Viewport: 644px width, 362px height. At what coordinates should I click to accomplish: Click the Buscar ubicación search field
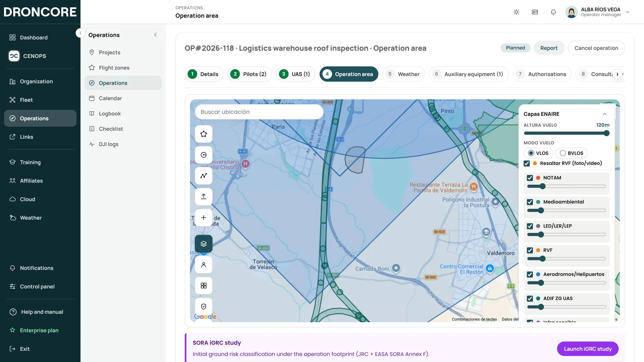(x=259, y=112)
